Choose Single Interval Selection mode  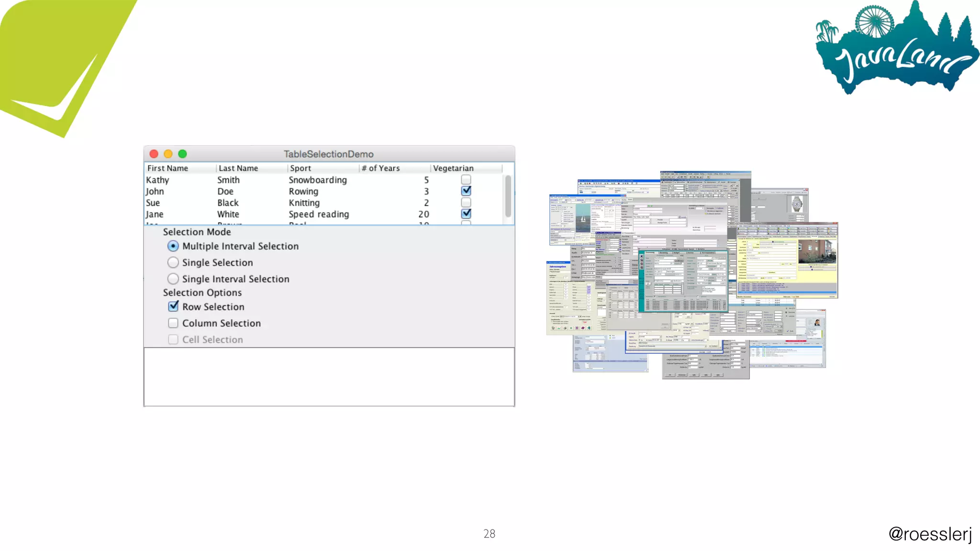tap(173, 279)
